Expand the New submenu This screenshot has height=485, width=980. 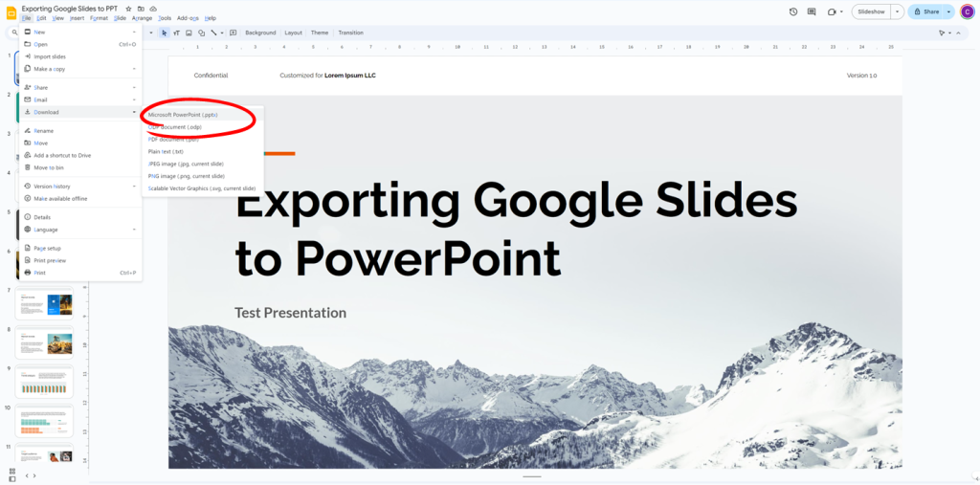(x=134, y=32)
